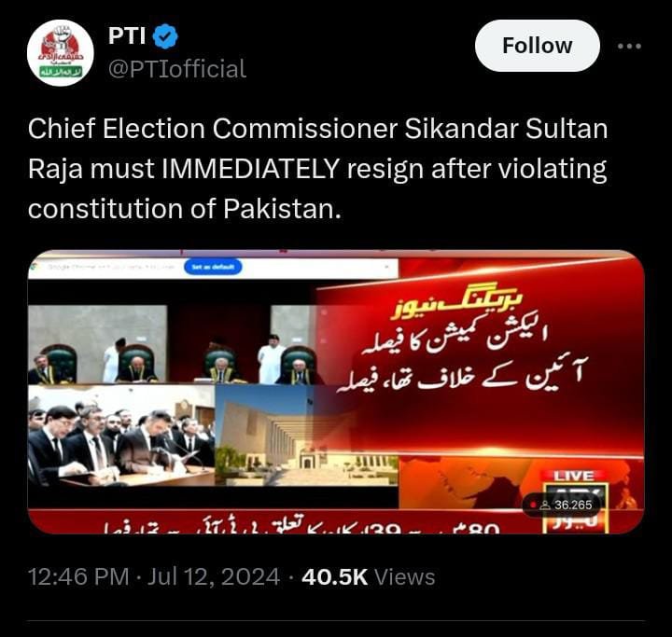Open the judges bench footage in the video
The image size is (672, 637).
point(175,344)
